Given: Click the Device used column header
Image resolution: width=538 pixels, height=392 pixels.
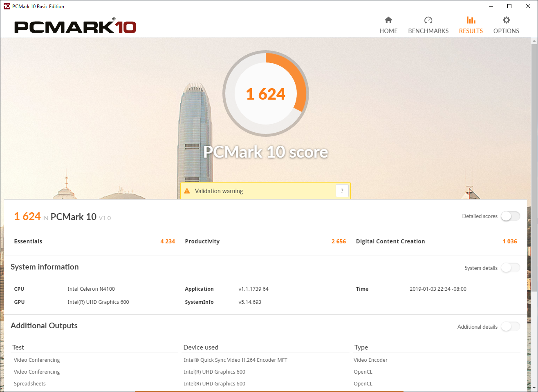Looking at the screenshot, I should 201,347.
